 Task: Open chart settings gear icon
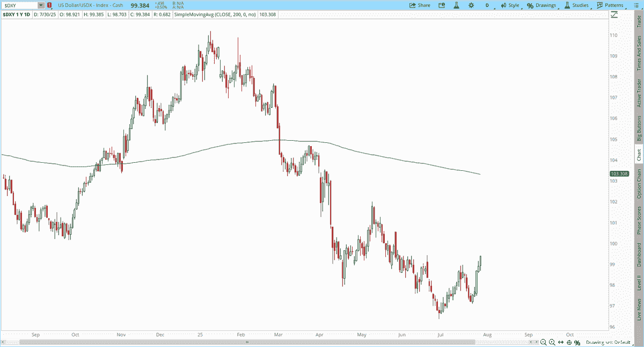(471, 5)
